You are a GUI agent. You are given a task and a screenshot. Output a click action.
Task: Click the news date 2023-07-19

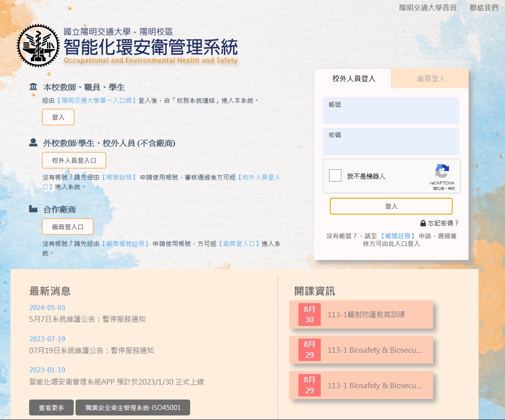click(x=47, y=339)
